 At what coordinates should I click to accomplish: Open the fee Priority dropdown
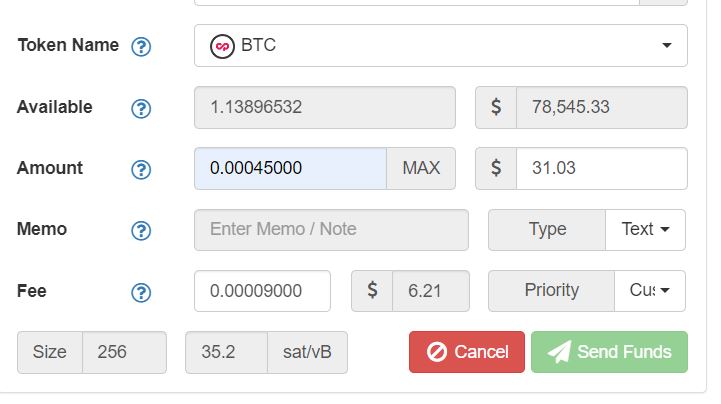(649, 291)
